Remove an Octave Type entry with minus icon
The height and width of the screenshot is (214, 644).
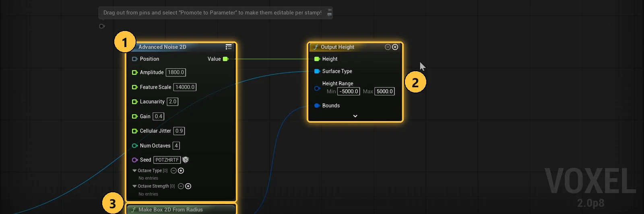(173, 171)
